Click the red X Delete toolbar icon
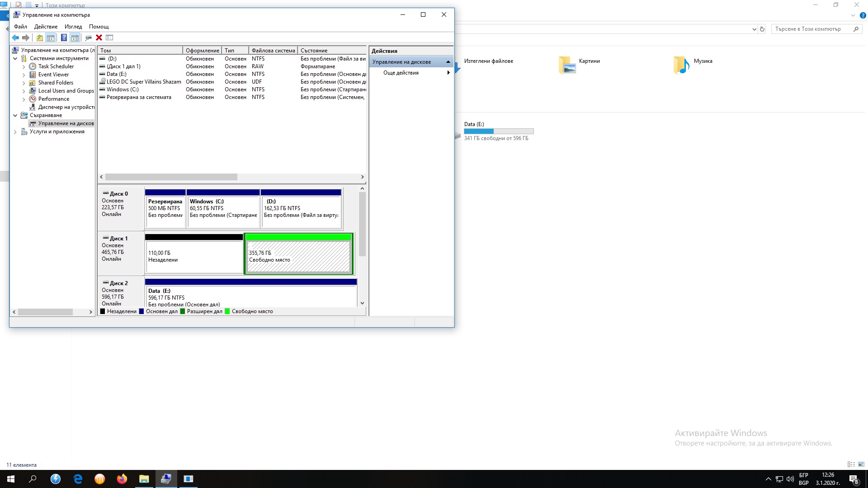The height and width of the screenshot is (488, 868). point(99,38)
